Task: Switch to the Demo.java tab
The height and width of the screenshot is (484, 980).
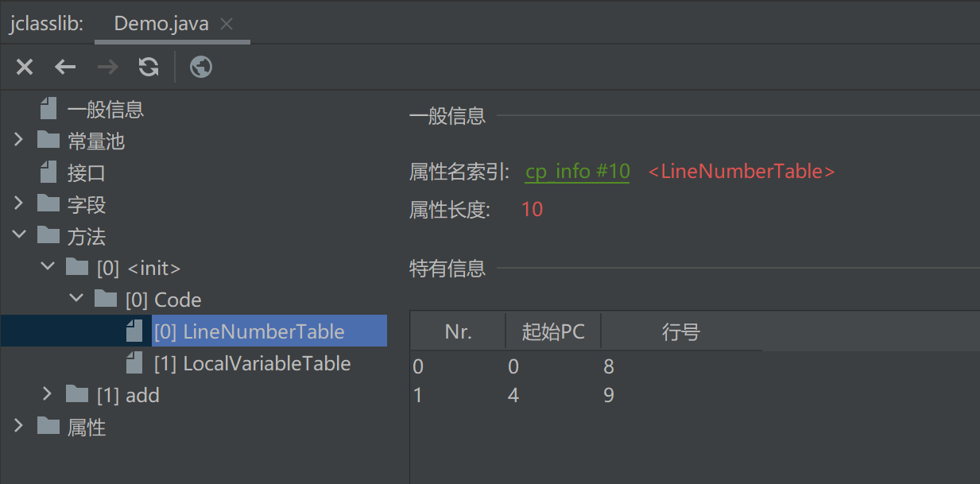Action: (161, 24)
